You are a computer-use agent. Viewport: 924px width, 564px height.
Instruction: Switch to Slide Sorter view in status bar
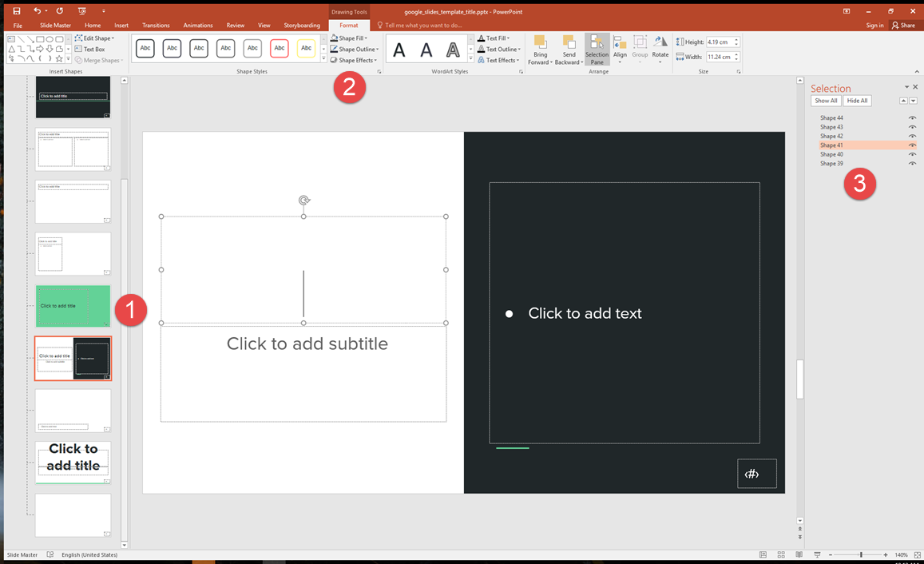[780, 554]
